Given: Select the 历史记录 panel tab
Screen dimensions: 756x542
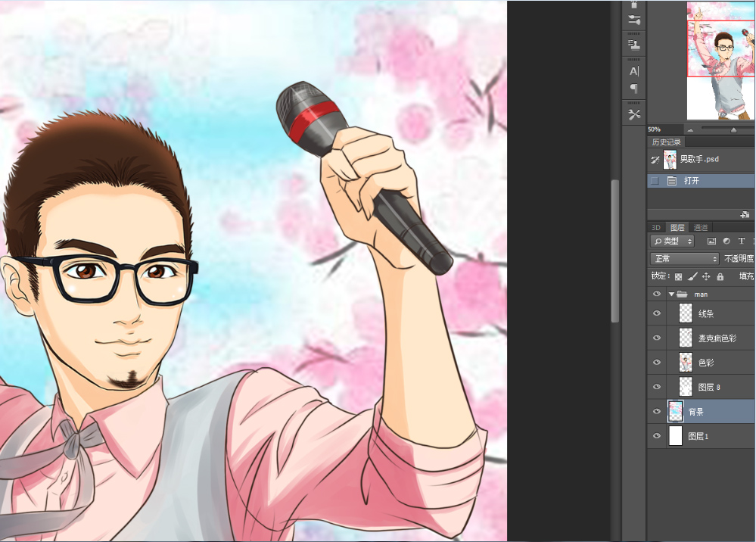Looking at the screenshot, I should point(666,142).
